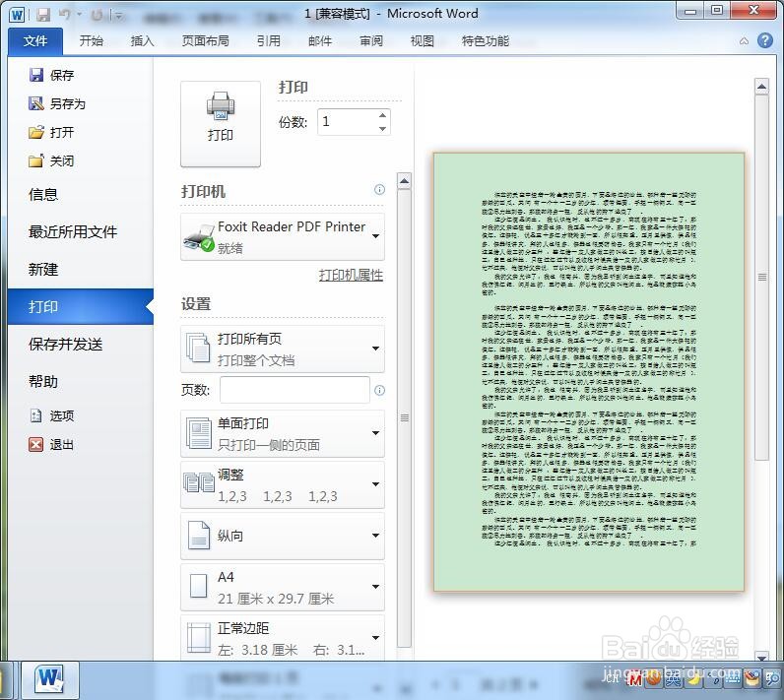
Task: Switch to the Review (审阅) tab
Action: tap(371, 41)
